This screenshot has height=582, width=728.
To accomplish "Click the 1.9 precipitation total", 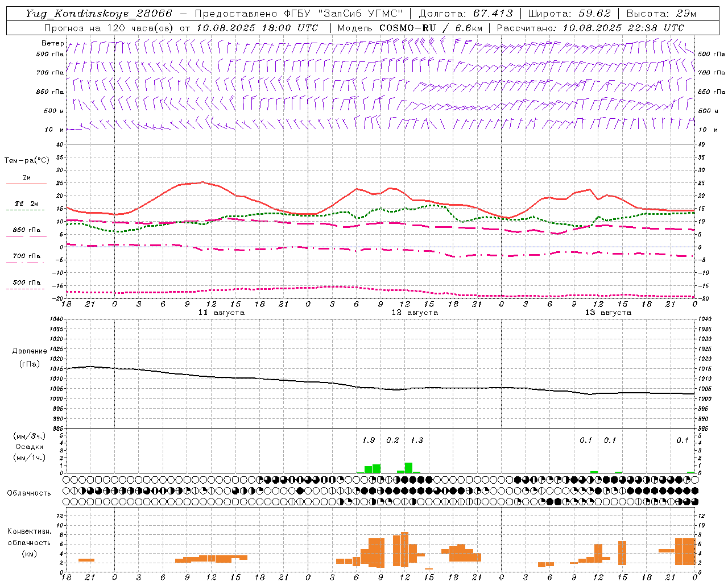I will pos(369,440).
